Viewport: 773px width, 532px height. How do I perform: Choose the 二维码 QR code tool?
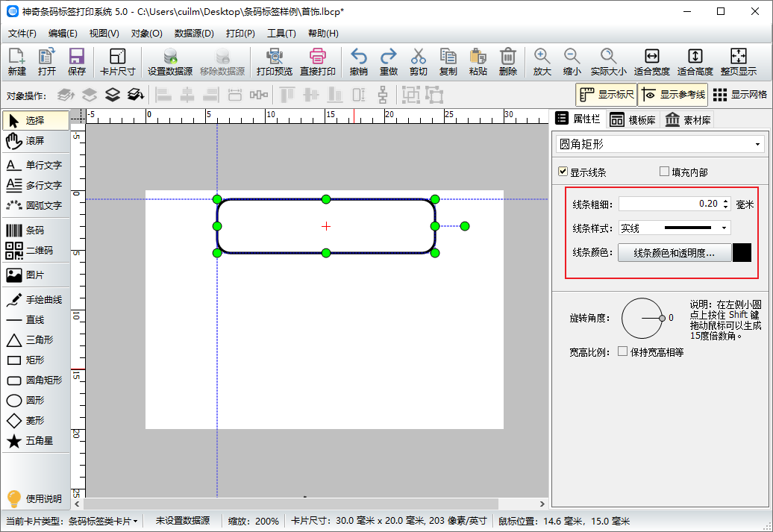pos(36,251)
